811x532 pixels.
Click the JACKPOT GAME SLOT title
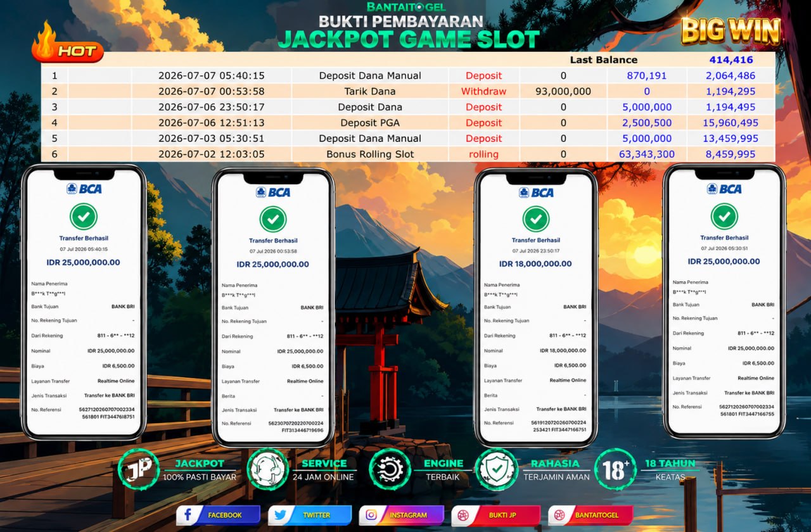409,40
